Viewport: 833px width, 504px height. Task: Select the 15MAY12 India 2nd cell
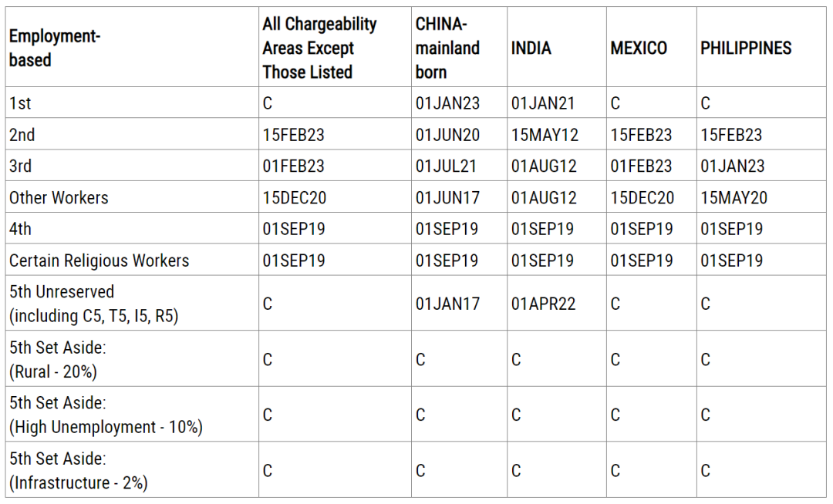pyautogui.click(x=545, y=135)
